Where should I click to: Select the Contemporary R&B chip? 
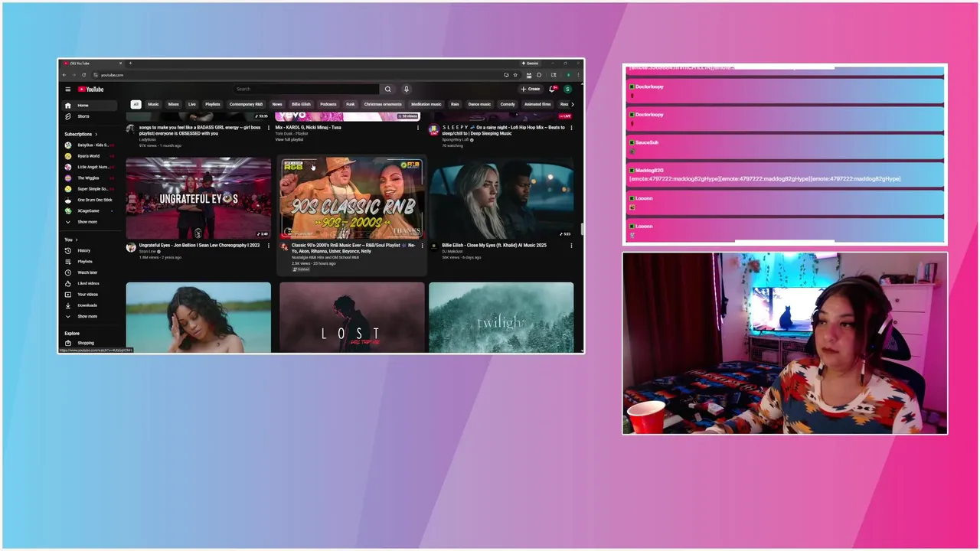click(x=246, y=104)
